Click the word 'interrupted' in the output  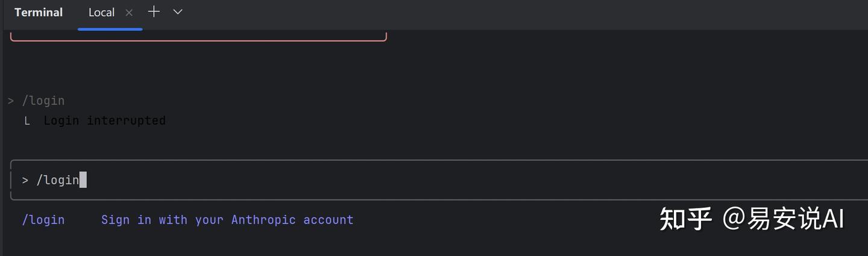tap(126, 120)
